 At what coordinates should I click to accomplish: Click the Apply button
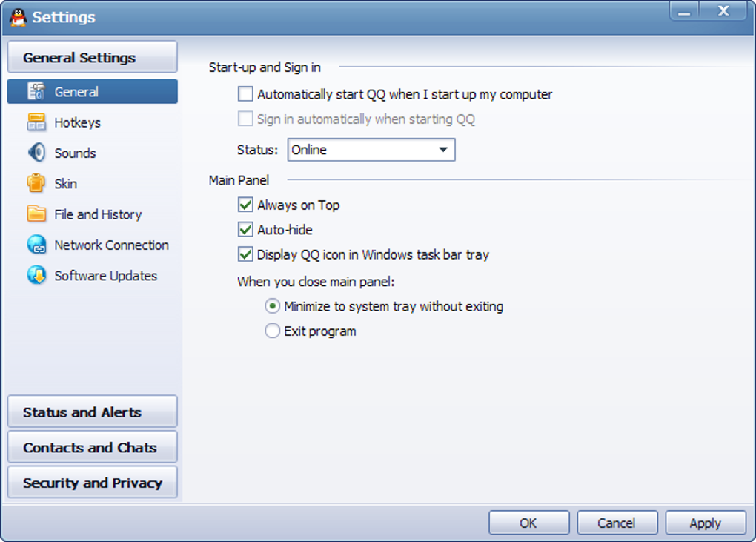coord(705,523)
